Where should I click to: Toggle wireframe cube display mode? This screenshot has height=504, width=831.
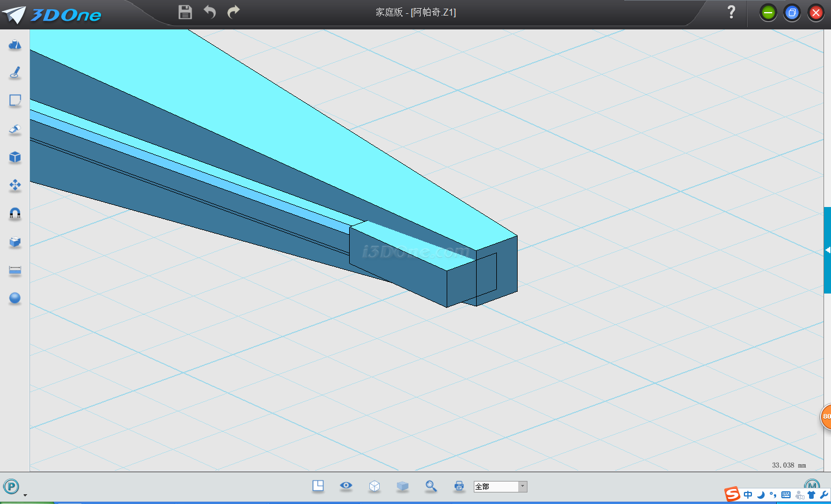click(x=375, y=486)
